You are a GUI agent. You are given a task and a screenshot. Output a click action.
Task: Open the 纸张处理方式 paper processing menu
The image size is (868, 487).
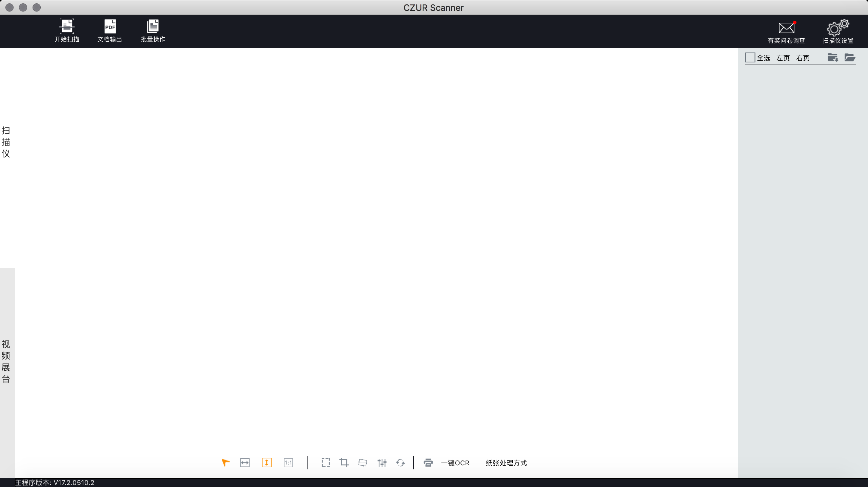(x=506, y=463)
